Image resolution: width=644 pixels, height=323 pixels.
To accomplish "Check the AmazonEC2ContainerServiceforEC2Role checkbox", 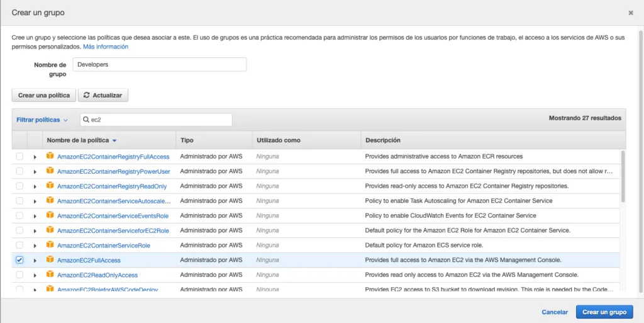I will 19,230.
